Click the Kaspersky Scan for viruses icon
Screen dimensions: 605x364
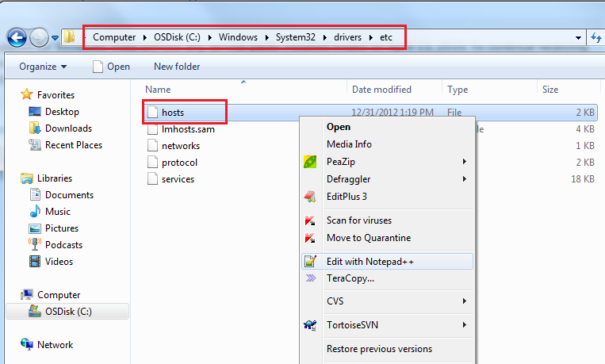point(310,220)
